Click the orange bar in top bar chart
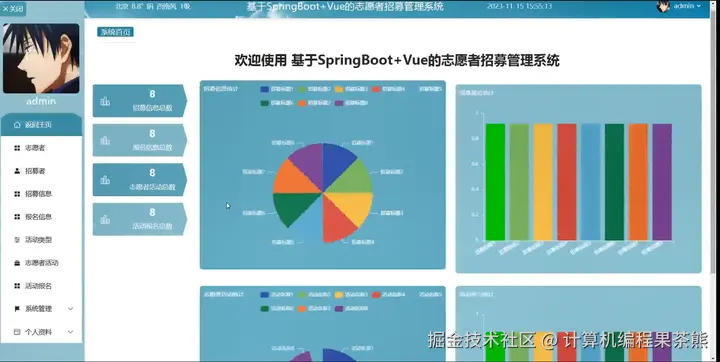This screenshot has width=720, height=362. click(639, 182)
